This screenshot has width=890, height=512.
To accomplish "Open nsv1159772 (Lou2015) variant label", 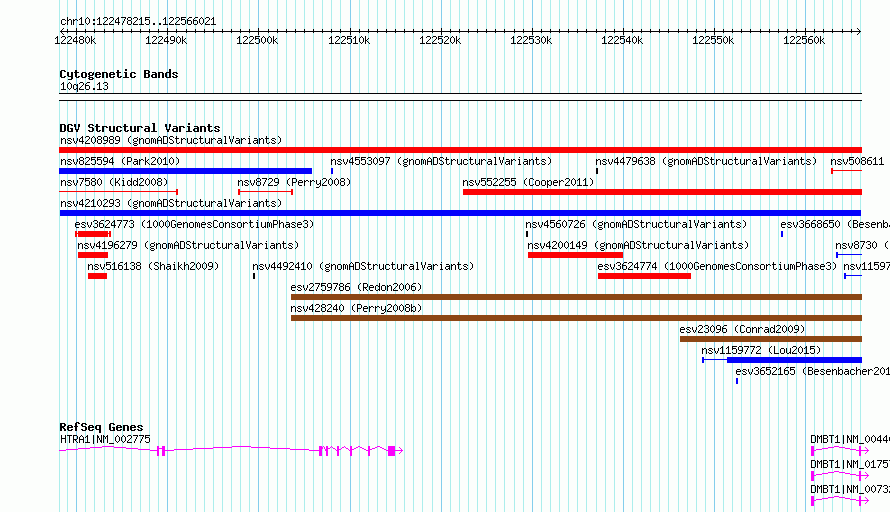I will click(x=761, y=350).
